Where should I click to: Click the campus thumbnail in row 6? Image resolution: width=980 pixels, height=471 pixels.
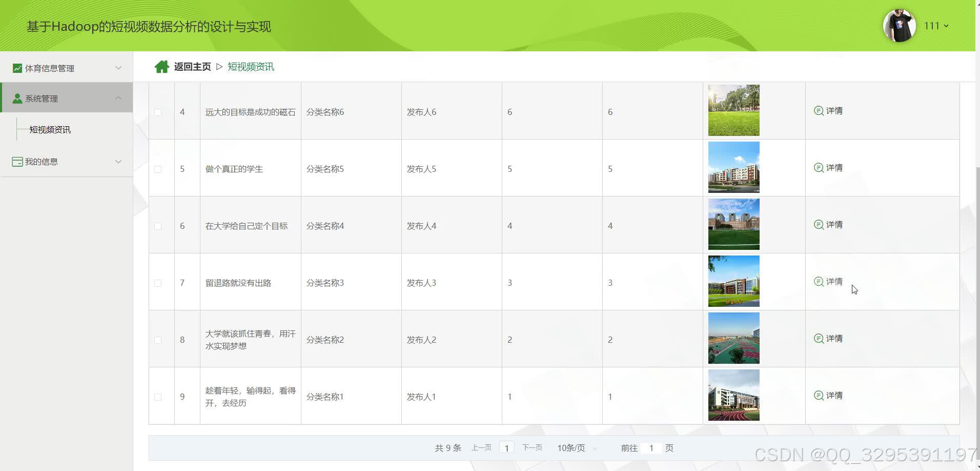(734, 224)
